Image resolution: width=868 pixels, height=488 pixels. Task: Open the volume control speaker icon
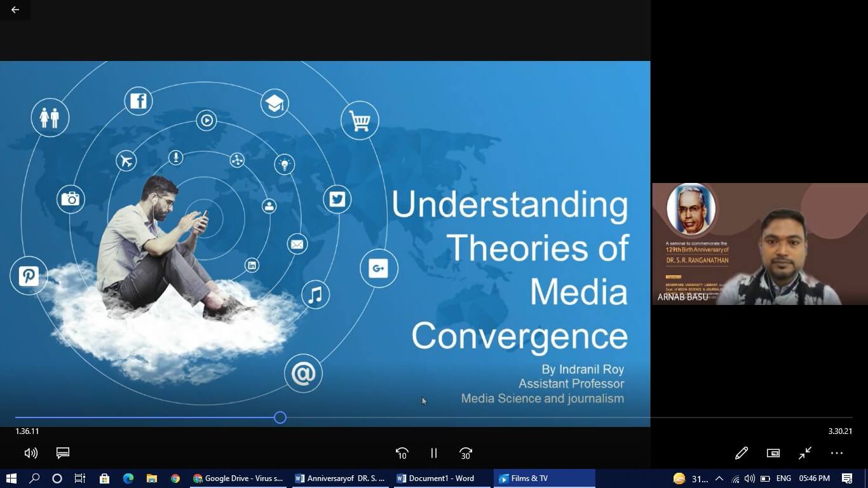click(31, 453)
